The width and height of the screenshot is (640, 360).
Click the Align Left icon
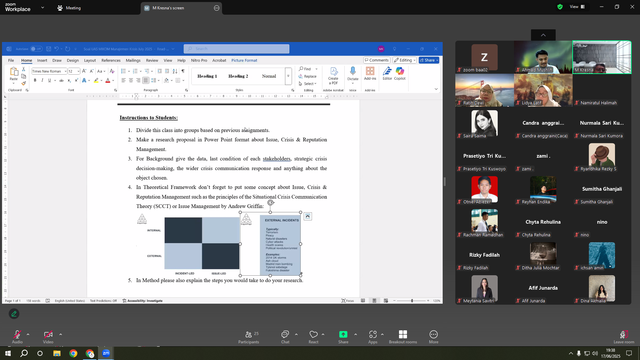[x=124, y=81]
